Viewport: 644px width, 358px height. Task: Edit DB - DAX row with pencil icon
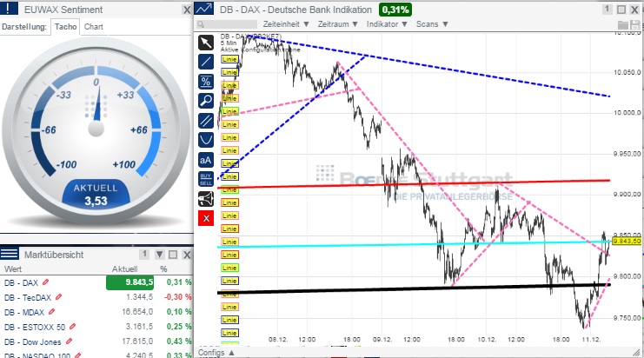pos(45,282)
